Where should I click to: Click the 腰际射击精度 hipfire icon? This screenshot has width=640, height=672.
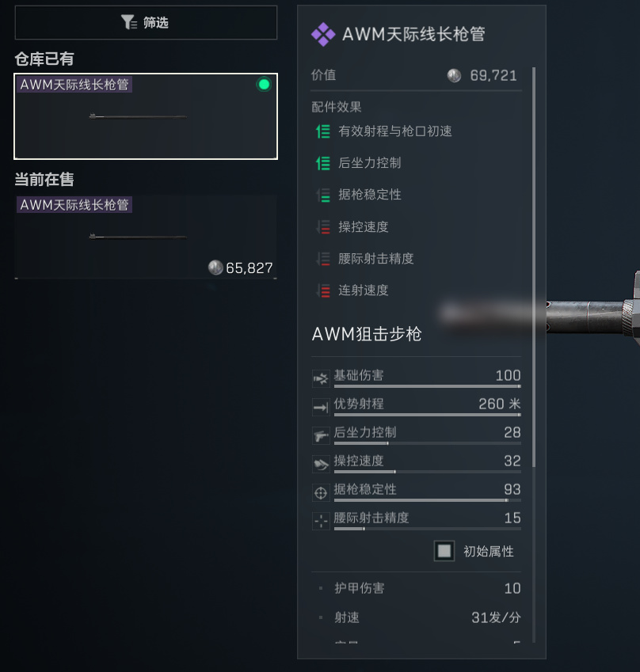click(321, 521)
